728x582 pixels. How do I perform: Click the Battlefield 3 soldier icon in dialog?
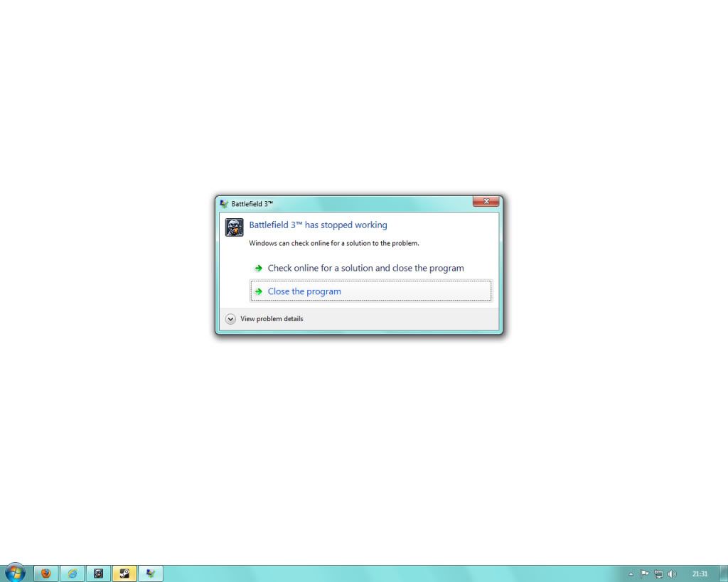pyautogui.click(x=234, y=227)
